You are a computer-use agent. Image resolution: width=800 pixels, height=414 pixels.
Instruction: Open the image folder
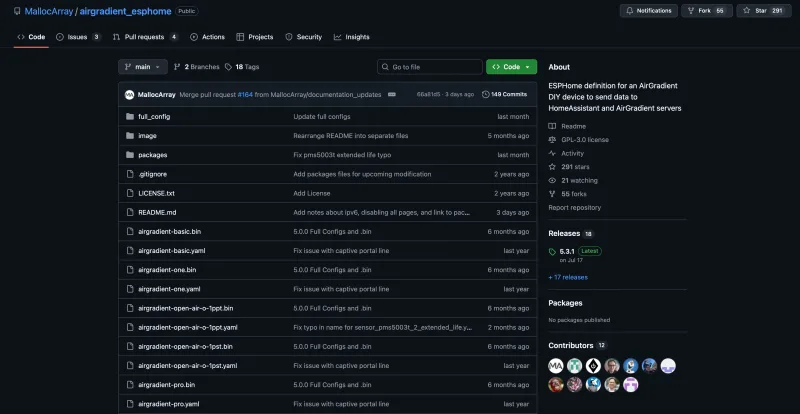coord(147,136)
